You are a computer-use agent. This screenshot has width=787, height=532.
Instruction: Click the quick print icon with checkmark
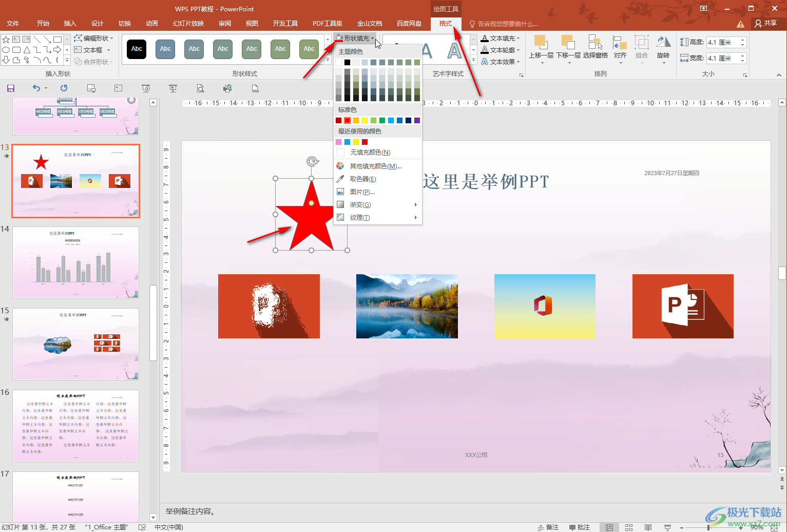[x=227, y=88]
